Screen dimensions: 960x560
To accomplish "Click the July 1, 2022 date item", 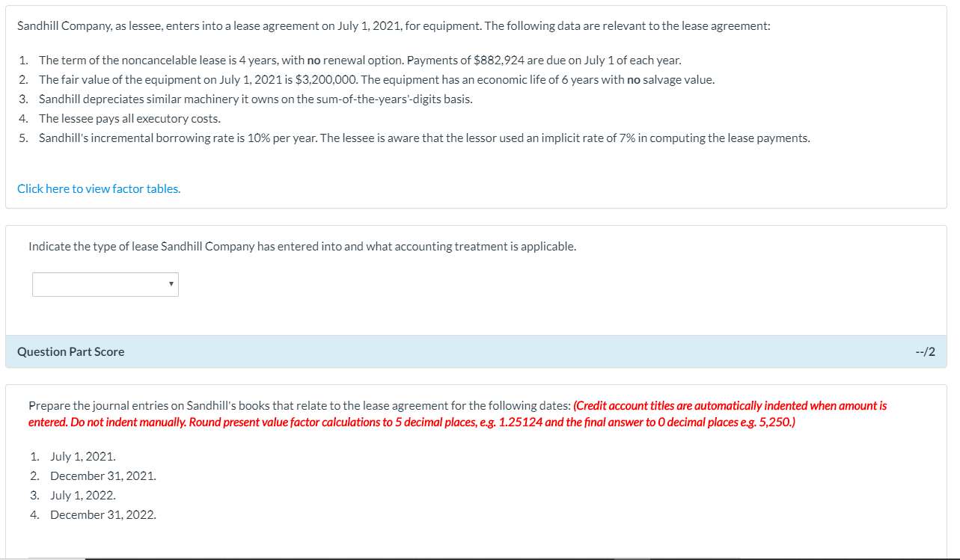I will 83,495.
